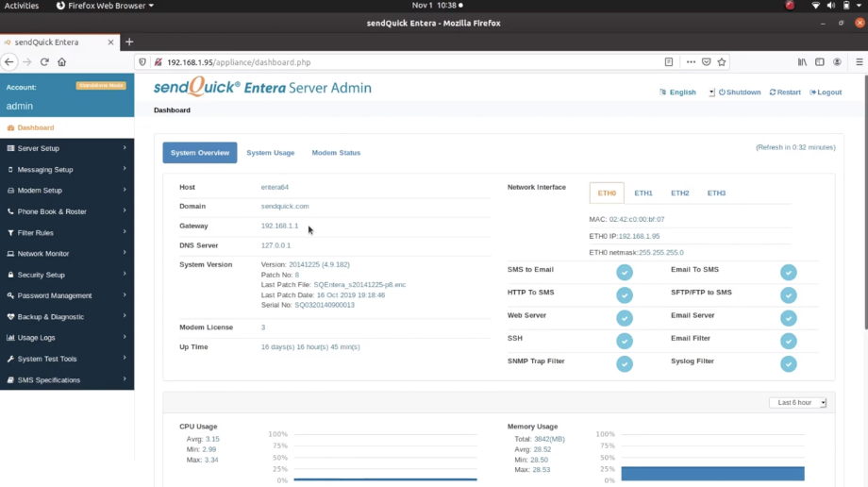
Task: Open the clock showing Nov 1 10:38
Action: pyautogui.click(x=438, y=6)
